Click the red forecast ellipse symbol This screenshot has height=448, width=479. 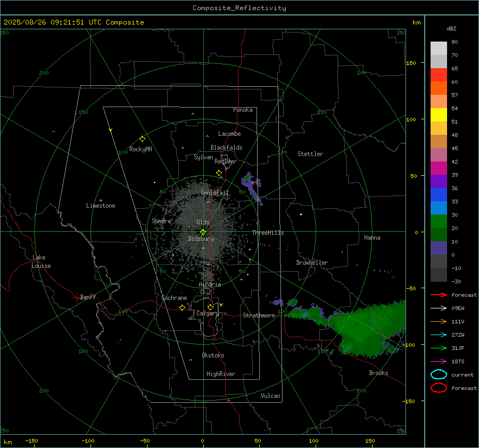point(439,388)
